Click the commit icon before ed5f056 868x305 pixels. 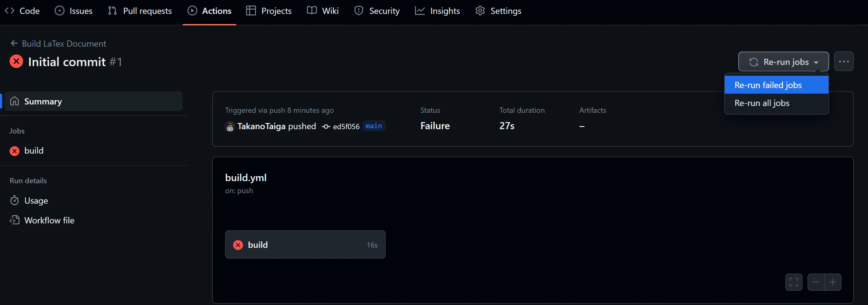pyautogui.click(x=326, y=127)
